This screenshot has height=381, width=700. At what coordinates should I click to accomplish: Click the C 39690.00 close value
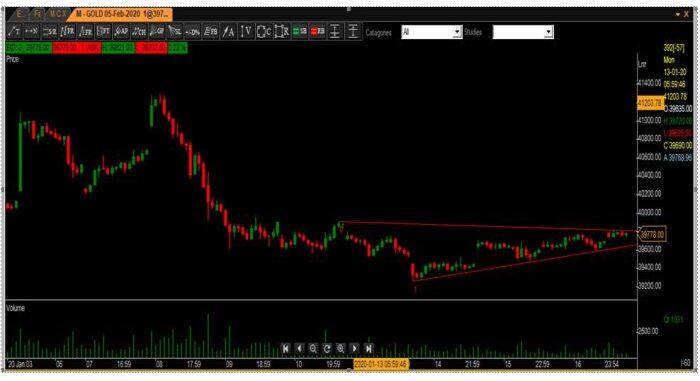pos(677,146)
